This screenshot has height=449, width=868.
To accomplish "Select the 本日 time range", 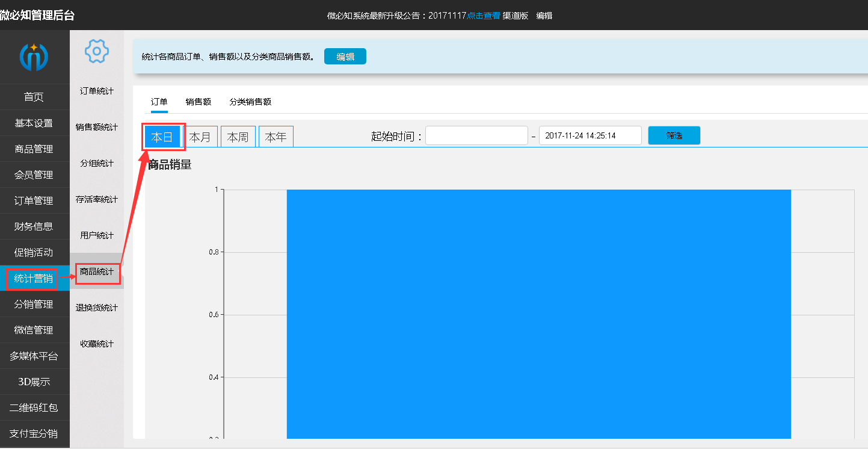I will (162, 137).
